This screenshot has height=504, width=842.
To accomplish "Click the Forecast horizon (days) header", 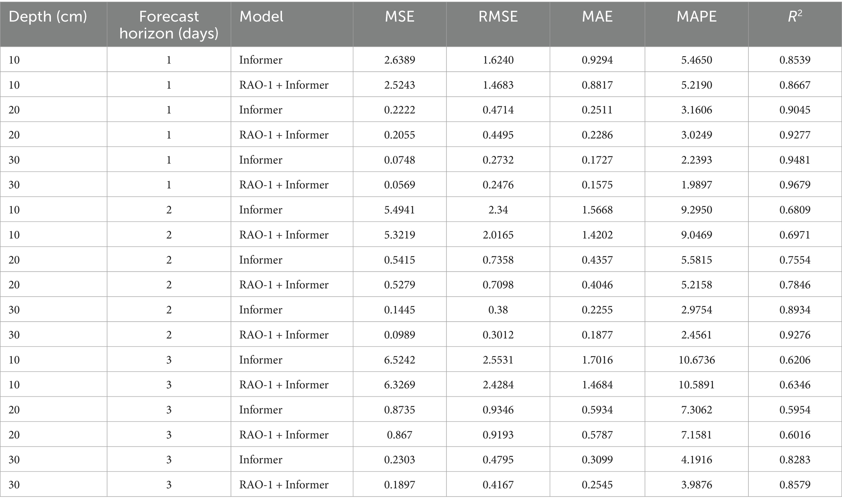I will tap(169, 25).
